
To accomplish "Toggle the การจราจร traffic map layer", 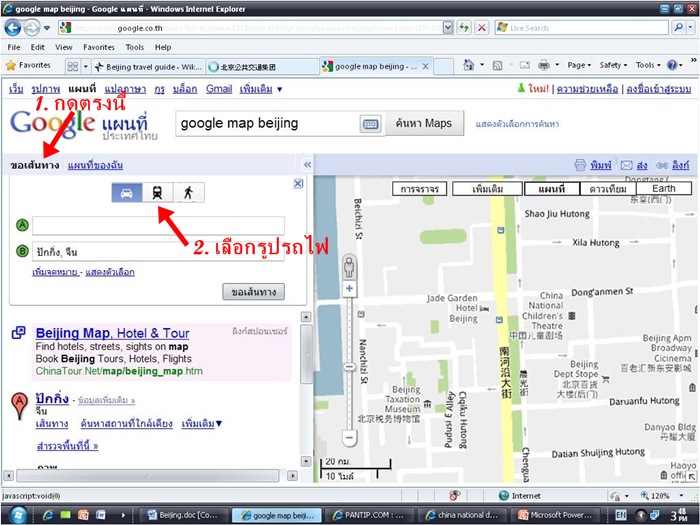I will (419, 189).
